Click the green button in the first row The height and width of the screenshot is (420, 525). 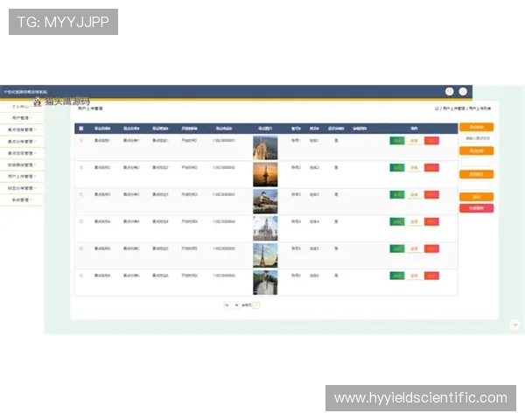(x=396, y=141)
